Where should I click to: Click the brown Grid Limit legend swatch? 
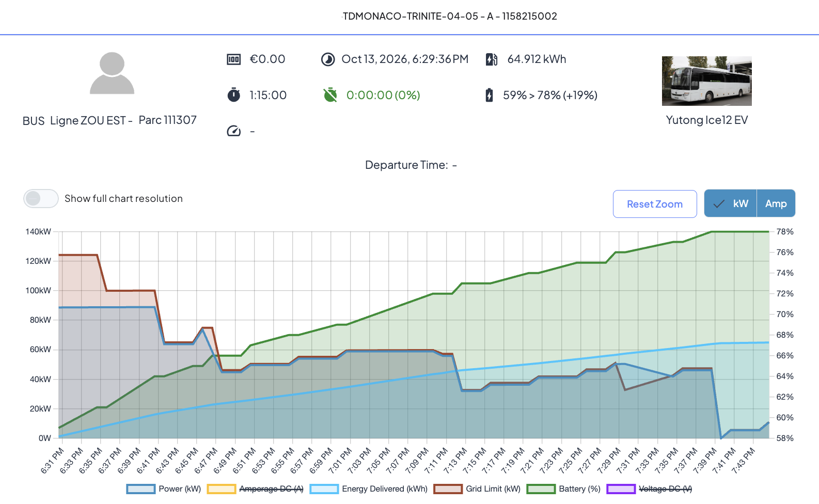coord(448,489)
